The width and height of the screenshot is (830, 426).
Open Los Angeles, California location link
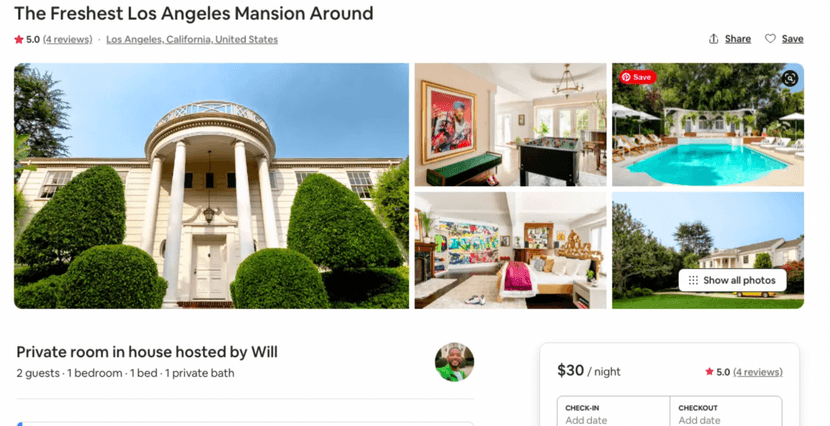(x=192, y=39)
